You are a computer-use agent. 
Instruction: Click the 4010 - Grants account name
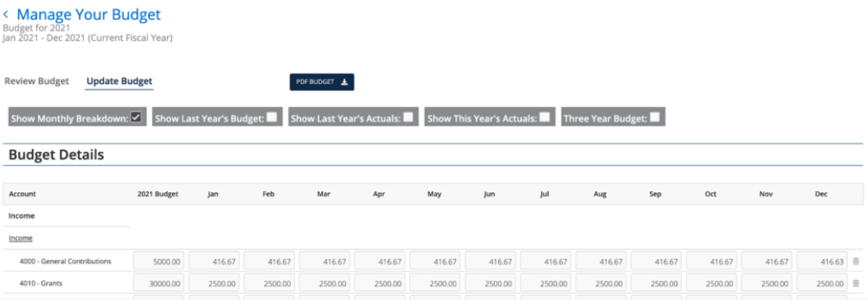coord(41,284)
